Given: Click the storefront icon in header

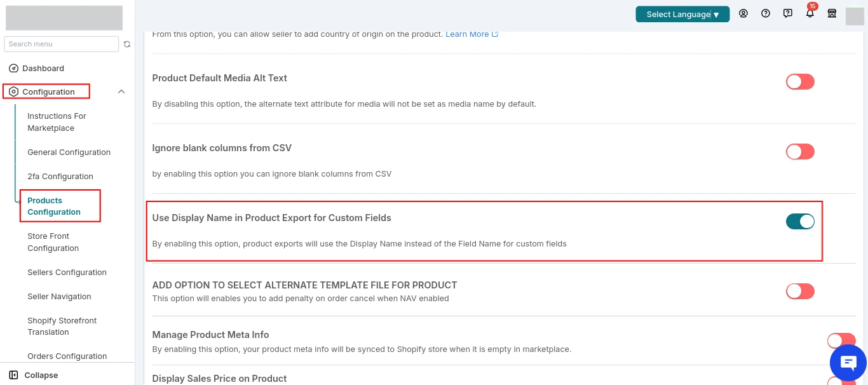Looking at the screenshot, I should (832, 13).
